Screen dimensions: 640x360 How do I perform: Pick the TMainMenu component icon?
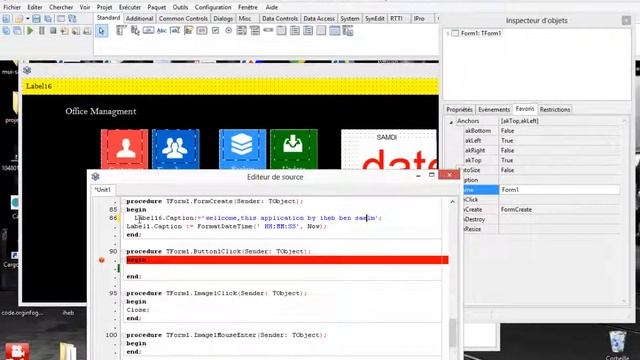point(121,31)
